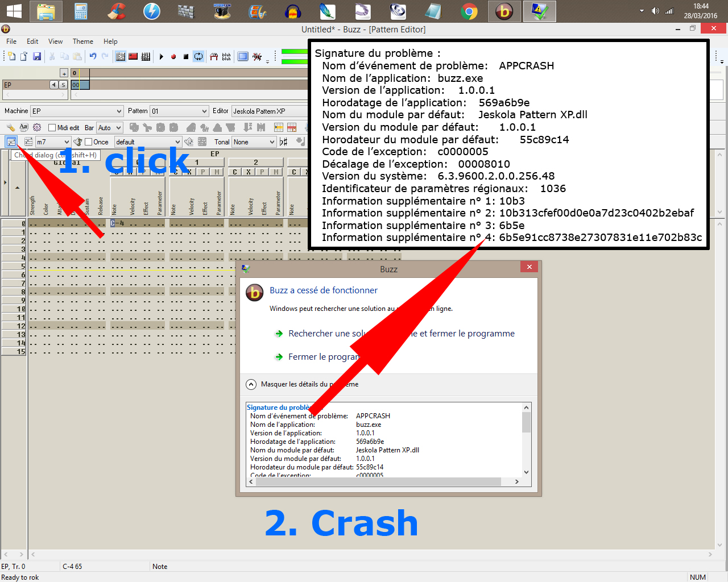
Task: Open the View menu
Action: [55, 41]
